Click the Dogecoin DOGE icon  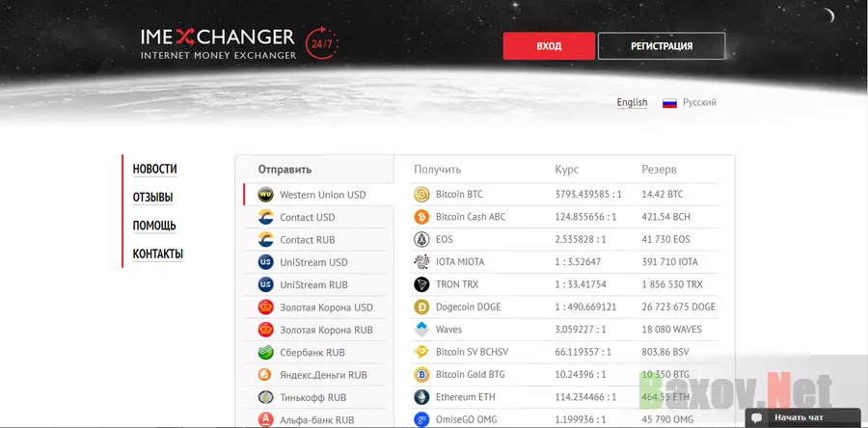(421, 307)
